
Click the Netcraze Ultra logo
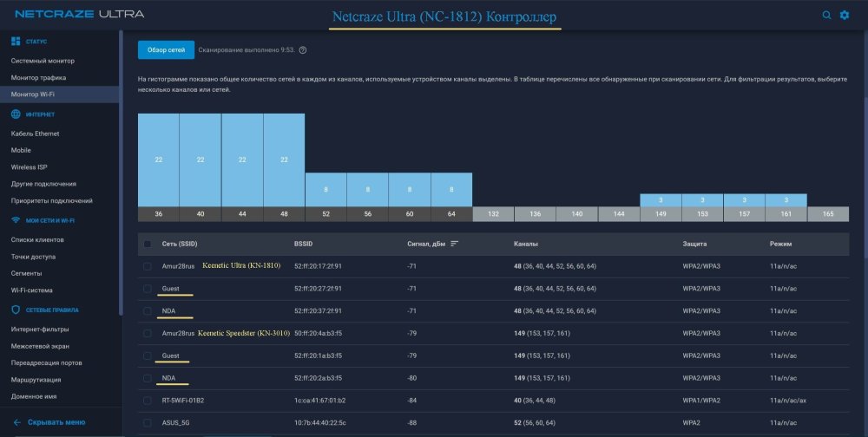click(80, 14)
